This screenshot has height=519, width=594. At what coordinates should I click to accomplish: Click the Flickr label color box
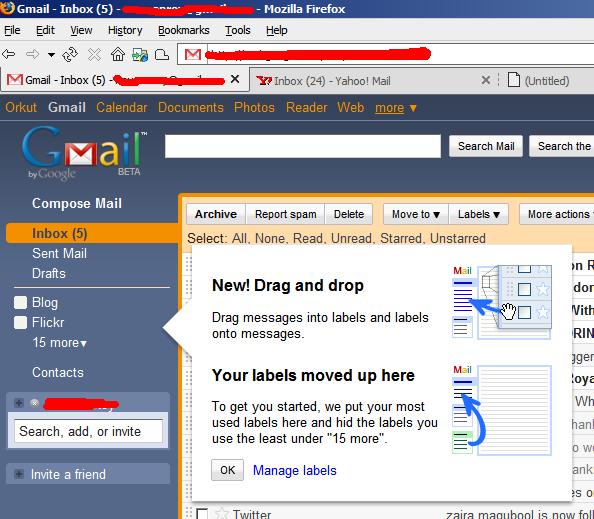pos(20,322)
